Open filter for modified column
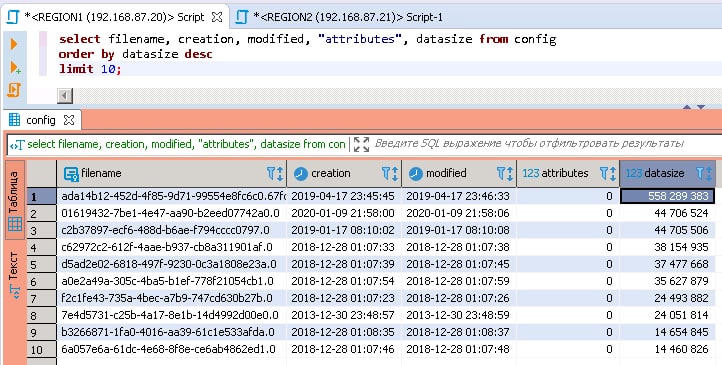The image size is (722, 365). [501, 174]
